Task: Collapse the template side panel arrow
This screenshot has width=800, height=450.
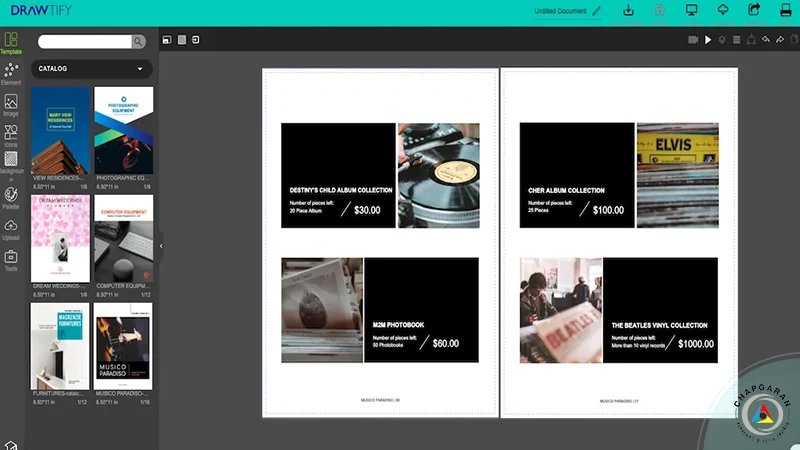Action: pos(161,246)
